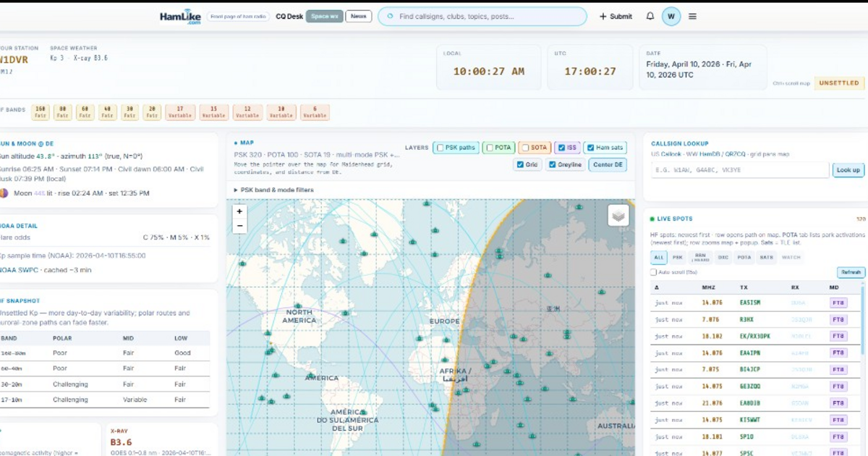Click the Center DE button

click(x=607, y=165)
